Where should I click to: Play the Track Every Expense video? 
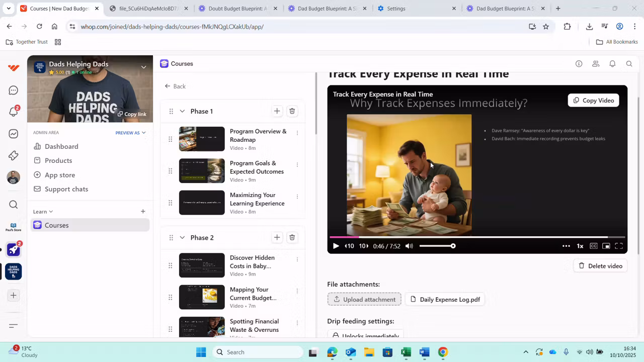336,246
